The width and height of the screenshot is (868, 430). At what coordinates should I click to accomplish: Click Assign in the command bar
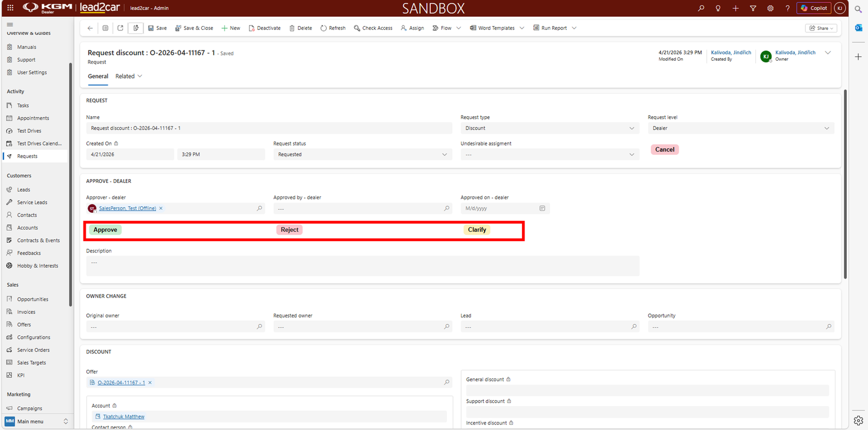(x=412, y=28)
